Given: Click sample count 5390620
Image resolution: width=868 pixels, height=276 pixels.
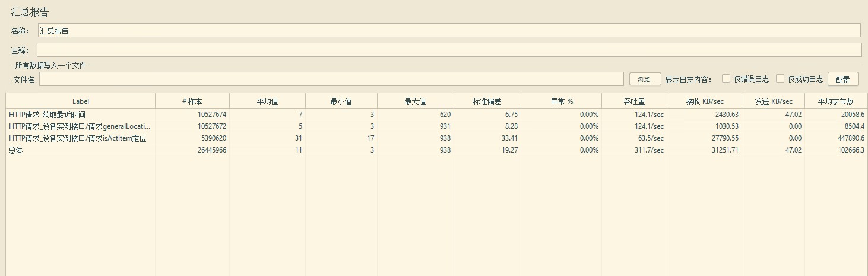Looking at the screenshot, I should click(x=214, y=138).
